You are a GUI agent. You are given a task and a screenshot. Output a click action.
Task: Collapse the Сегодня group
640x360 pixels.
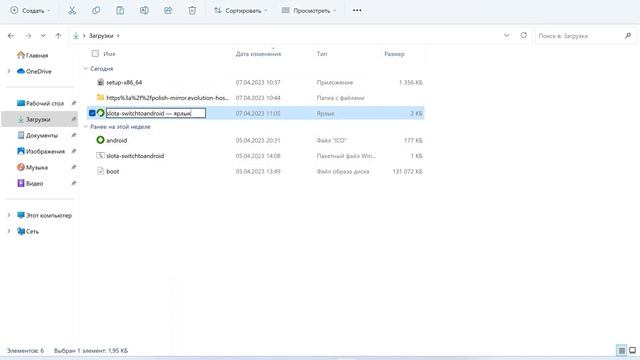click(x=86, y=69)
